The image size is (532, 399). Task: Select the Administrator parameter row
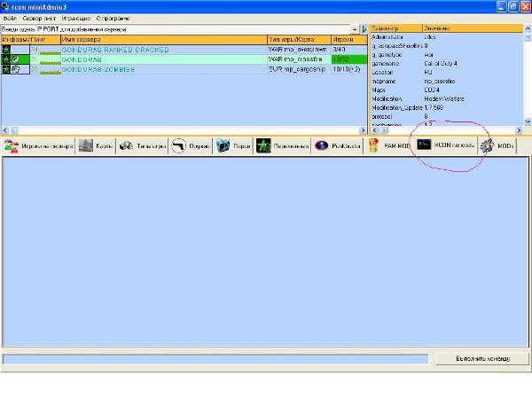click(446, 37)
